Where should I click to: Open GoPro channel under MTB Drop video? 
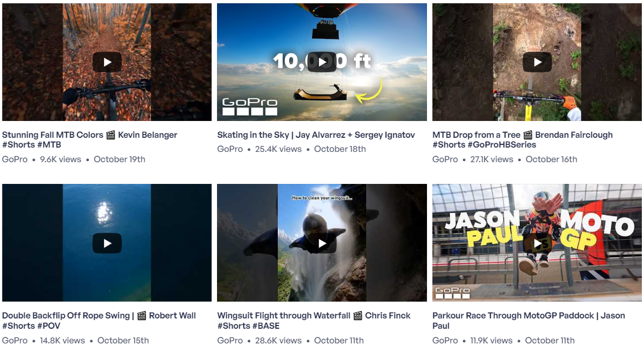pos(445,159)
